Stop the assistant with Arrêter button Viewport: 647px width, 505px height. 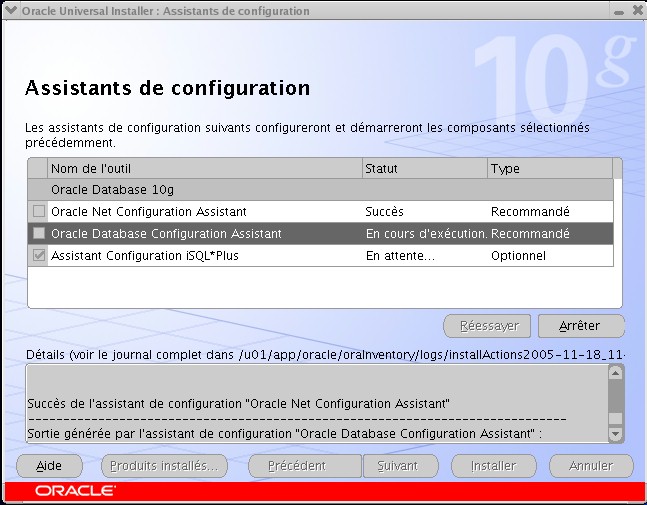[x=581, y=326]
